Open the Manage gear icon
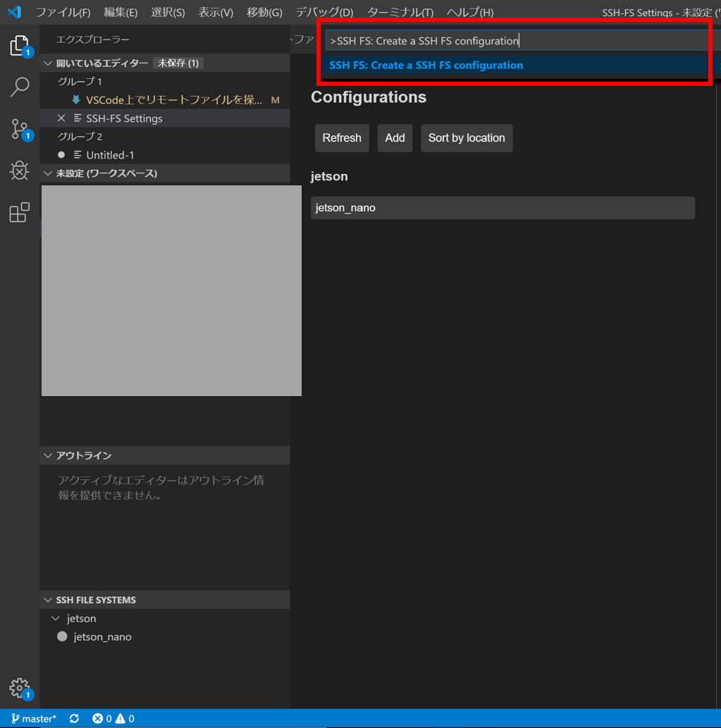 pyautogui.click(x=20, y=688)
